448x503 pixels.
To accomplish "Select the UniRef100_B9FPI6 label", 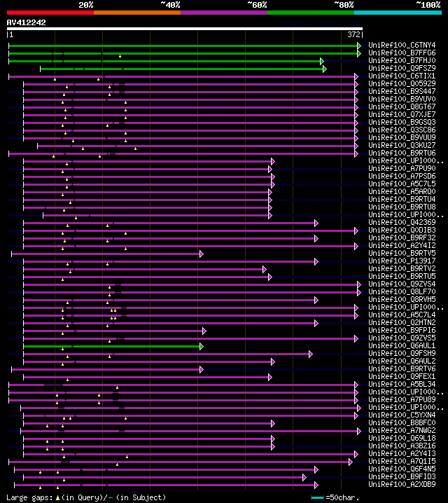I will point(402,330).
